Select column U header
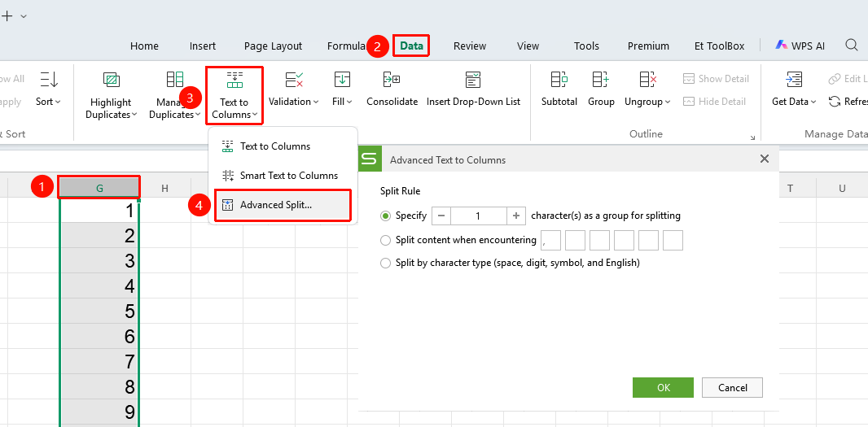 pyautogui.click(x=842, y=188)
